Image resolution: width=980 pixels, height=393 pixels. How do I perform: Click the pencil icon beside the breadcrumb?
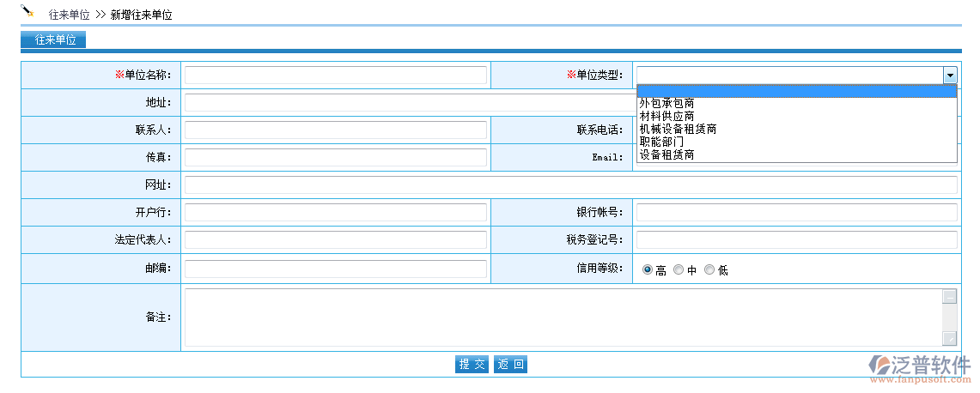coord(27,11)
